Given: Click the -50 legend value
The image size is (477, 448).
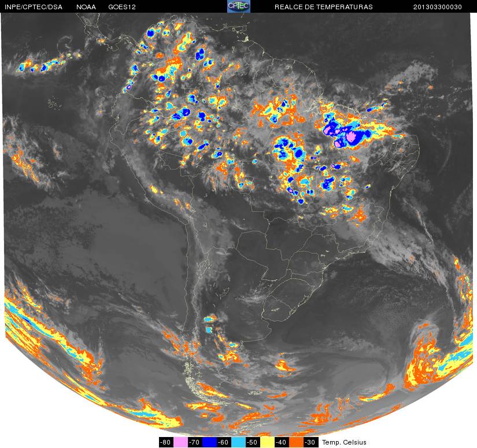Looking at the screenshot, I should pos(253,442).
